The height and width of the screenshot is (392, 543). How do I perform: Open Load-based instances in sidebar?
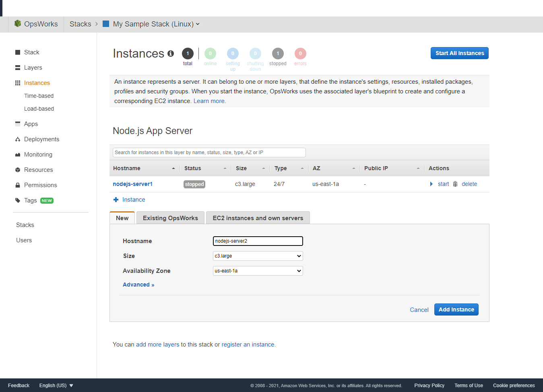pyautogui.click(x=39, y=109)
